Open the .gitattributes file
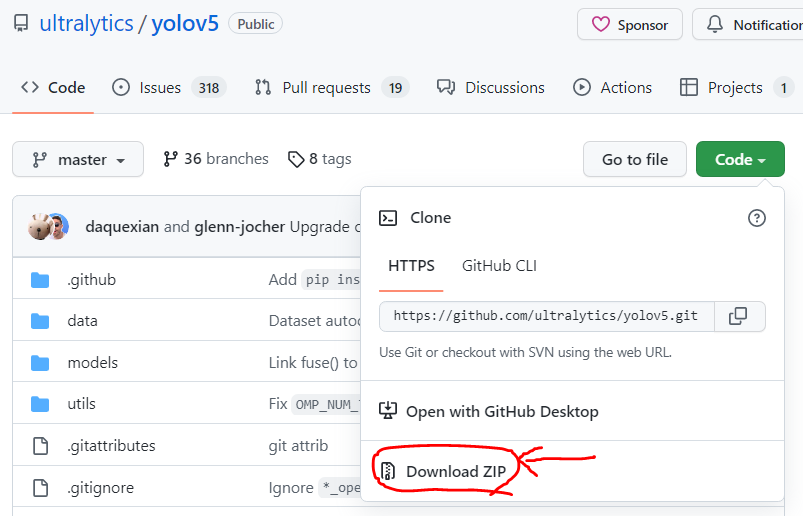Image resolution: width=803 pixels, height=516 pixels. click(x=111, y=445)
